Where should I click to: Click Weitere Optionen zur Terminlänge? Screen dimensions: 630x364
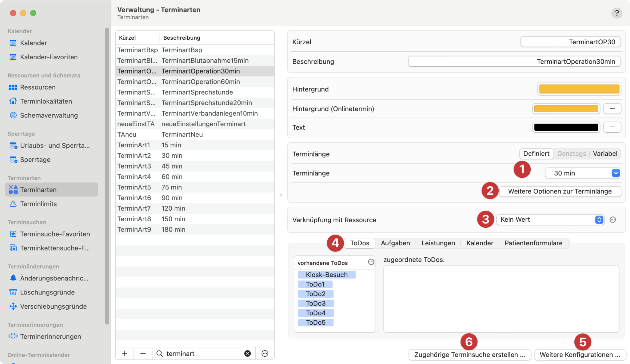[560, 191]
